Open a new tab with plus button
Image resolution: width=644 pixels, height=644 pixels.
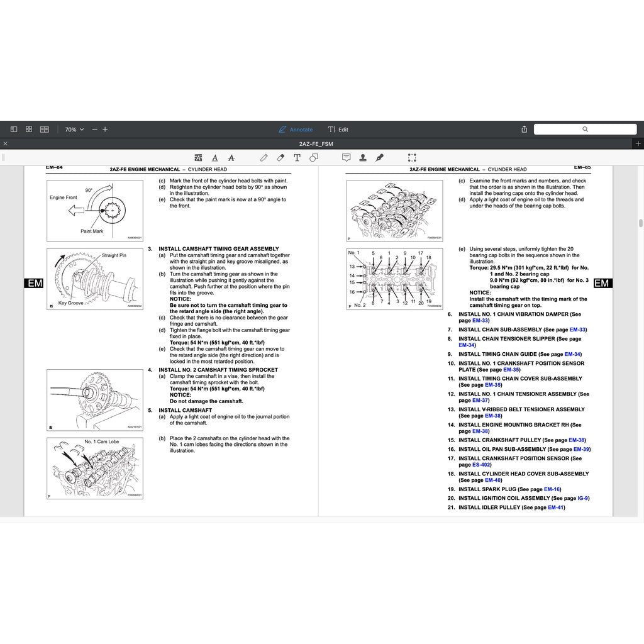638,144
